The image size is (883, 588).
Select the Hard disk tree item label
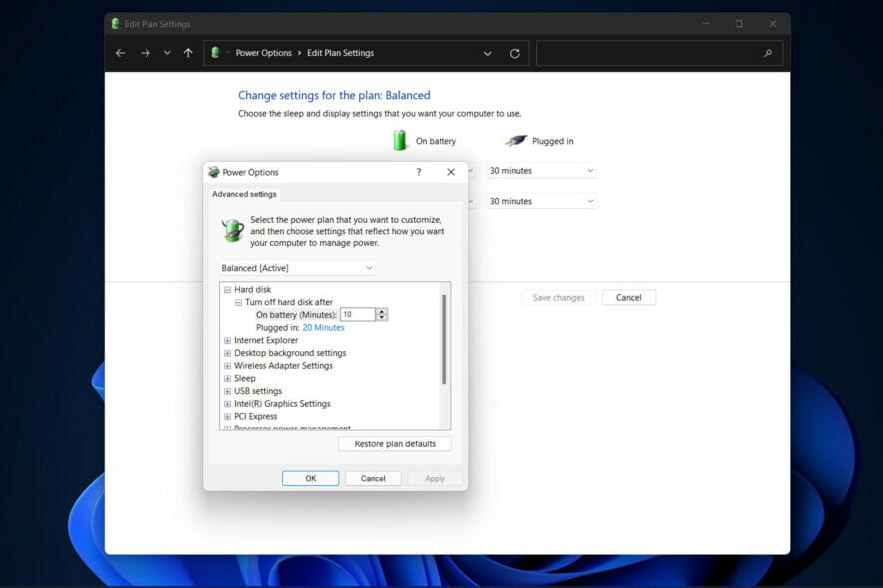coord(252,289)
